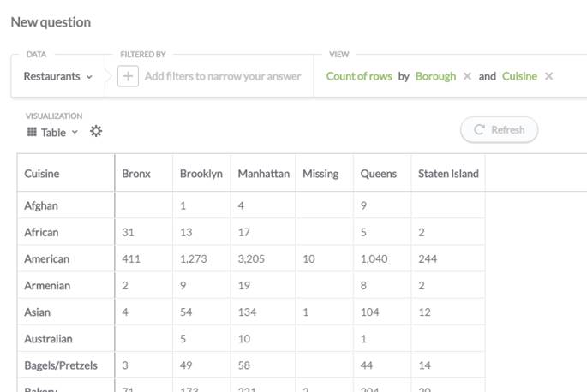Image resolution: width=587 pixels, height=392 pixels.
Task: Click American Manhattan count 3,205 cell
Action: 257,258
